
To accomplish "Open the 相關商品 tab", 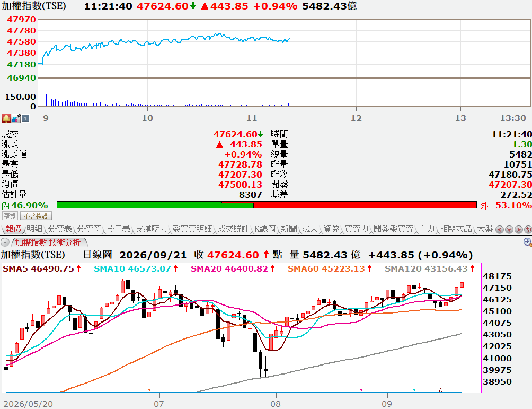I will [x=456, y=229].
